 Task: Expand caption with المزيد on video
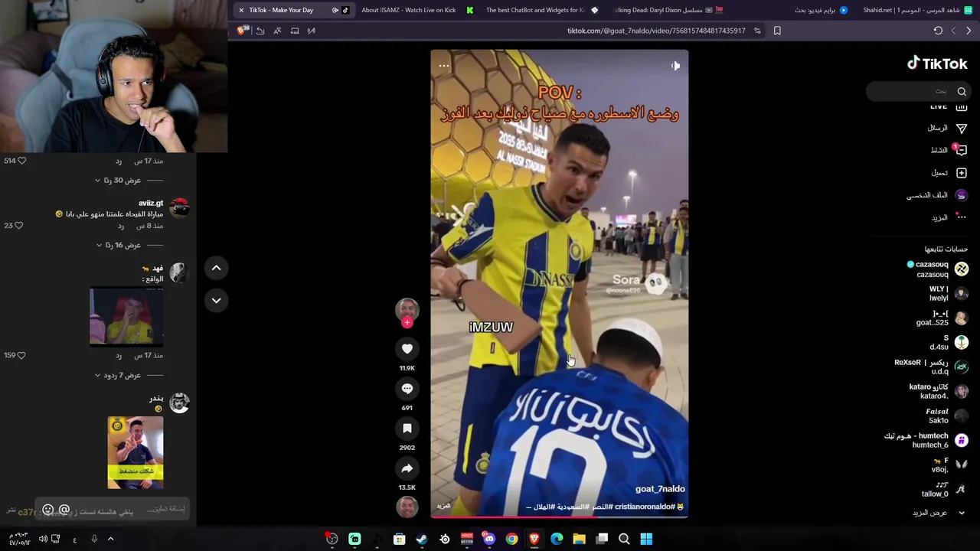[x=443, y=507]
